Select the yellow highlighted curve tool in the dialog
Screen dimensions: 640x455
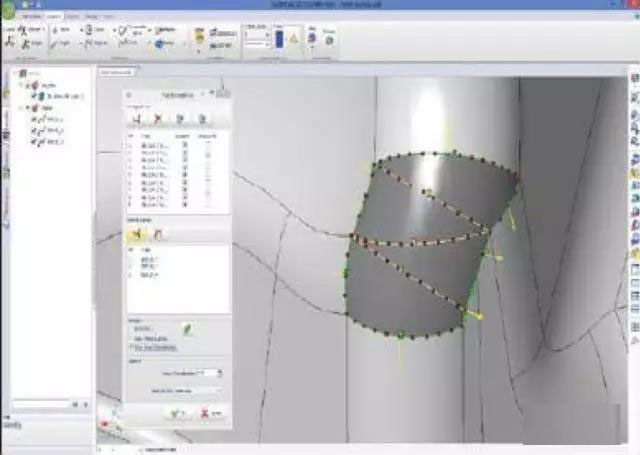(x=136, y=234)
